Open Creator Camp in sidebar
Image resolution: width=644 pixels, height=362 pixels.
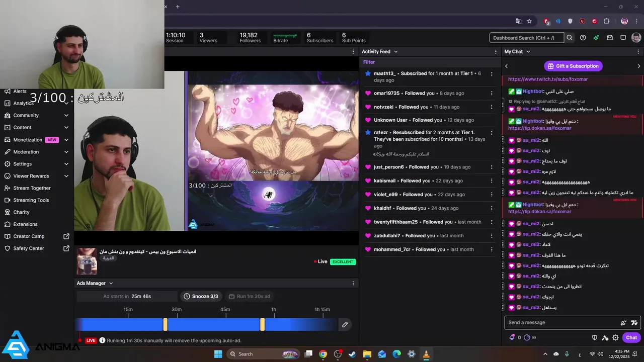(29, 236)
